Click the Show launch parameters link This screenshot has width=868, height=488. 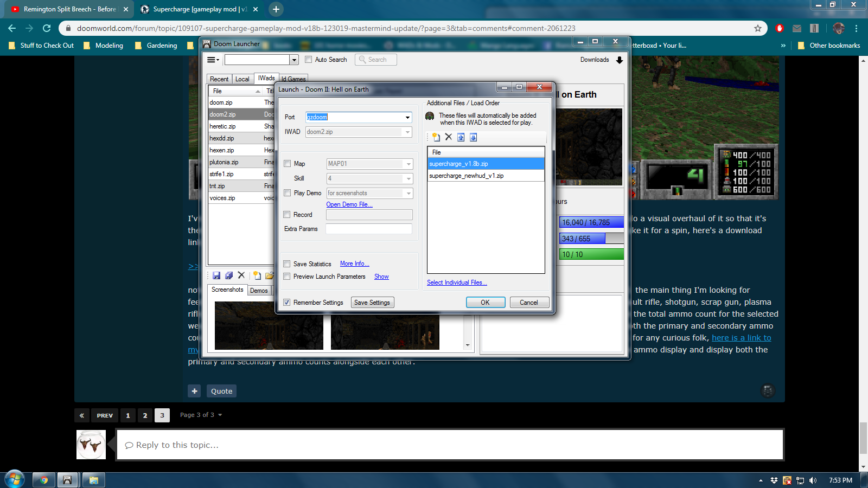coord(381,277)
